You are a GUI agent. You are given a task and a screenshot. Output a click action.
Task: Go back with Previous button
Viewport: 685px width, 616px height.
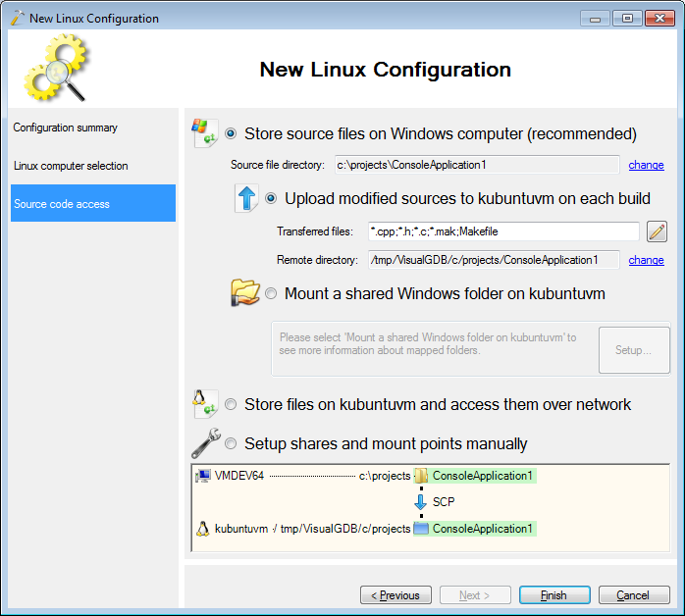pyautogui.click(x=395, y=595)
